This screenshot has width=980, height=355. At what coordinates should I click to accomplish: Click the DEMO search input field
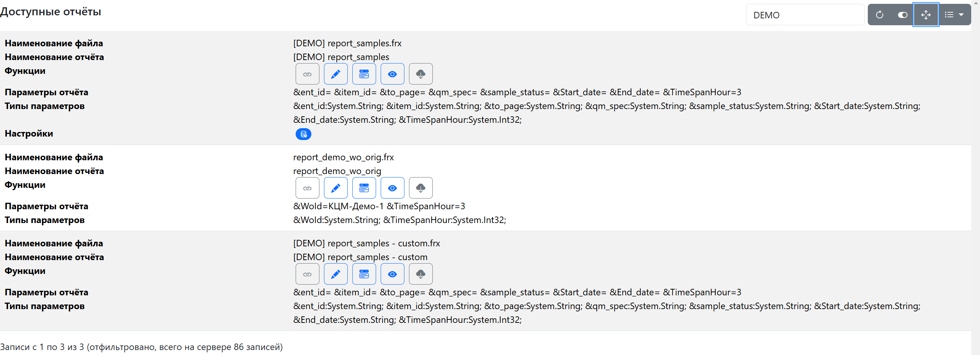pyautogui.click(x=805, y=15)
